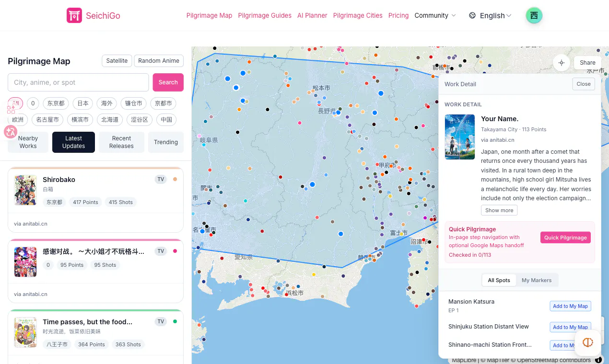This screenshot has width=609, height=364.
Task: Switch to the Recent Releases tab
Action: (121, 142)
